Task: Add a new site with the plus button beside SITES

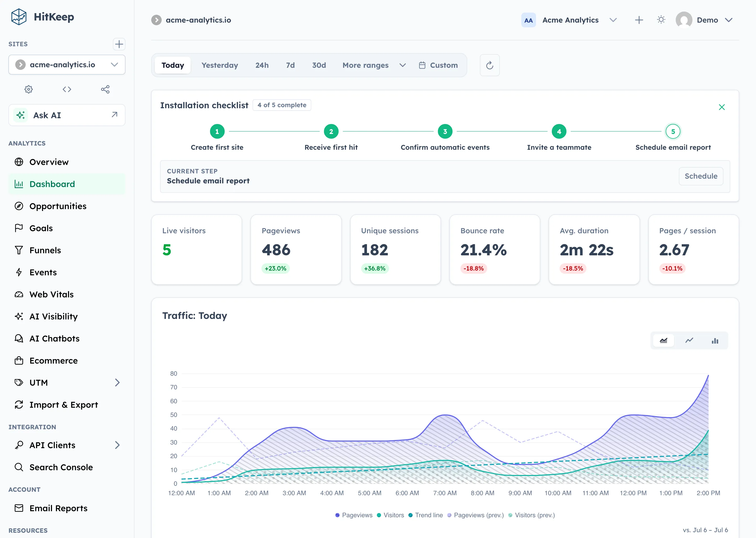Action: coord(119,44)
